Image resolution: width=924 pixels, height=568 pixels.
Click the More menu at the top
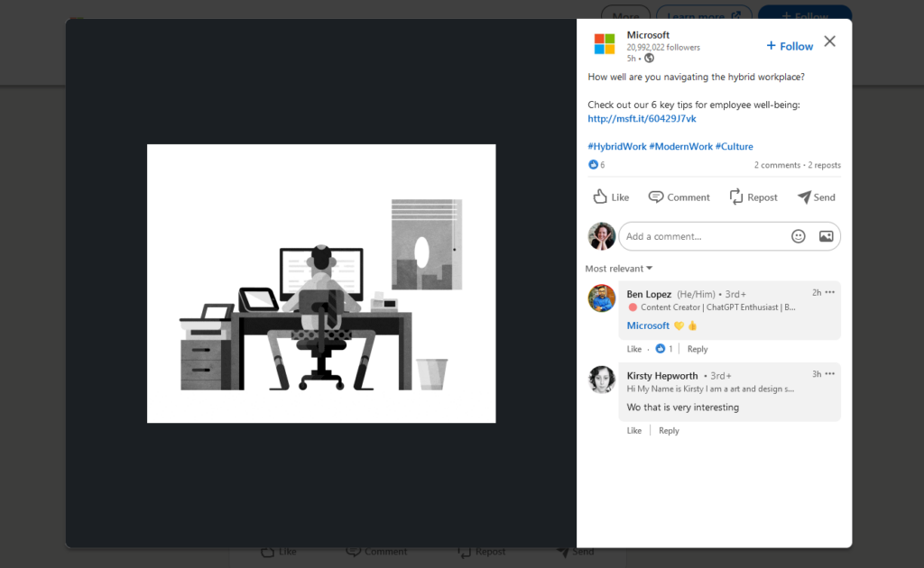click(625, 16)
